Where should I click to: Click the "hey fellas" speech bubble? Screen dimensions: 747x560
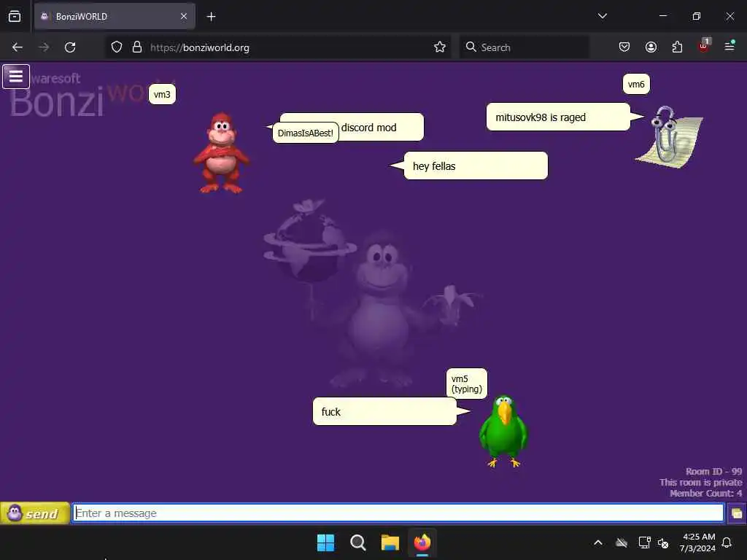[476, 166]
